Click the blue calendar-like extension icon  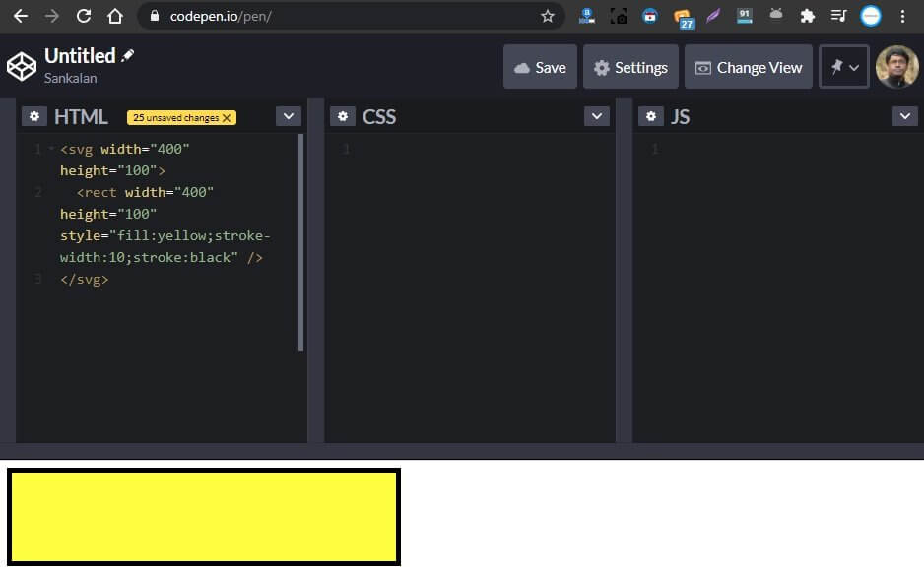[x=650, y=16]
